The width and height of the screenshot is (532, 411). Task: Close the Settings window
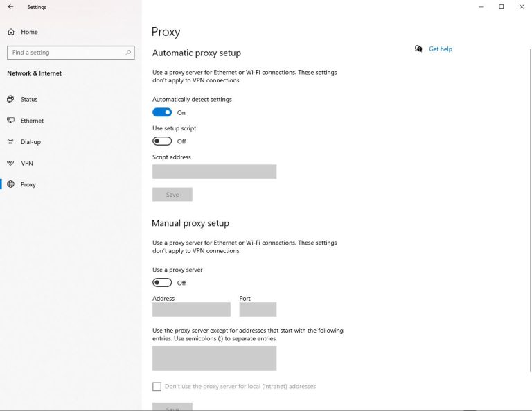point(522,7)
